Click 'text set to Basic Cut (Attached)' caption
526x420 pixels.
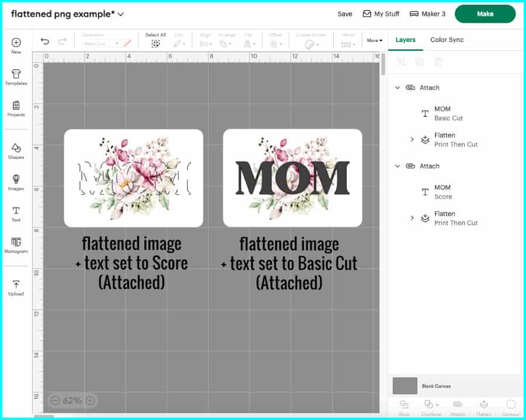(289, 273)
